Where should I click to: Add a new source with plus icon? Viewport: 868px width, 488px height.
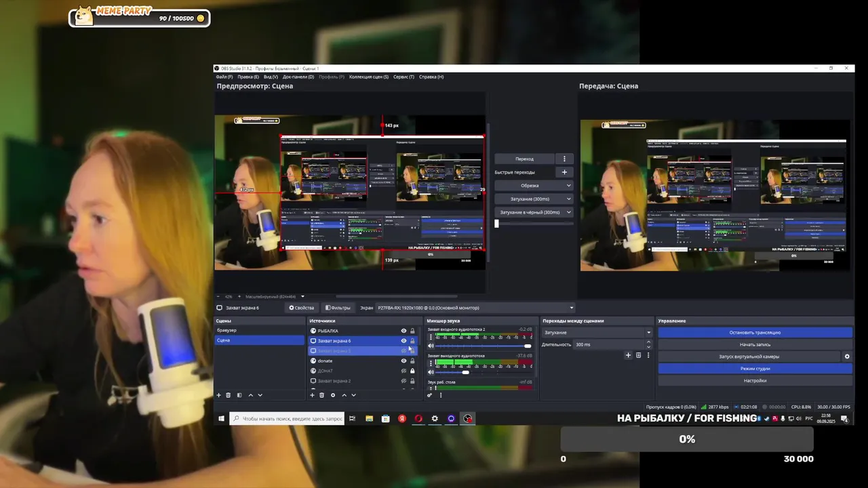tap(312, 395)
